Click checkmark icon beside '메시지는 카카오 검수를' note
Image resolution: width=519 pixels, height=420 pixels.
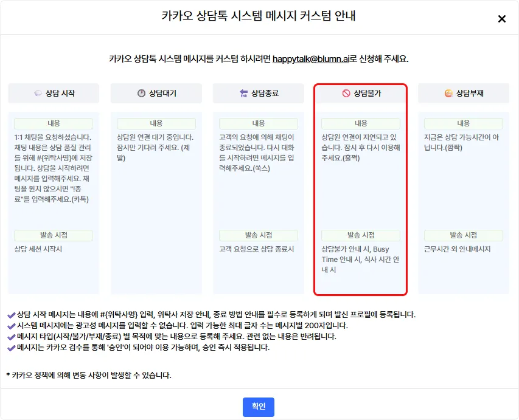[x=11, y=348]
